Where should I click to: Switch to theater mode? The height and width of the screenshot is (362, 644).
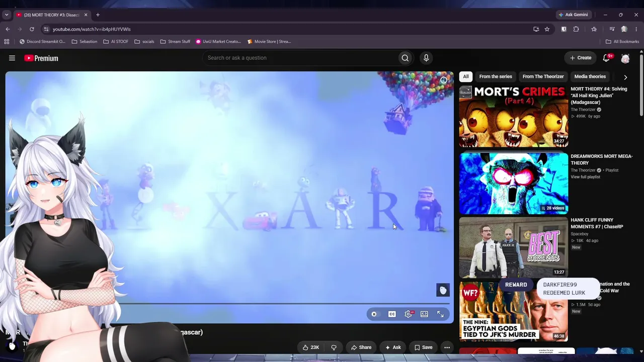coord(425,314)
